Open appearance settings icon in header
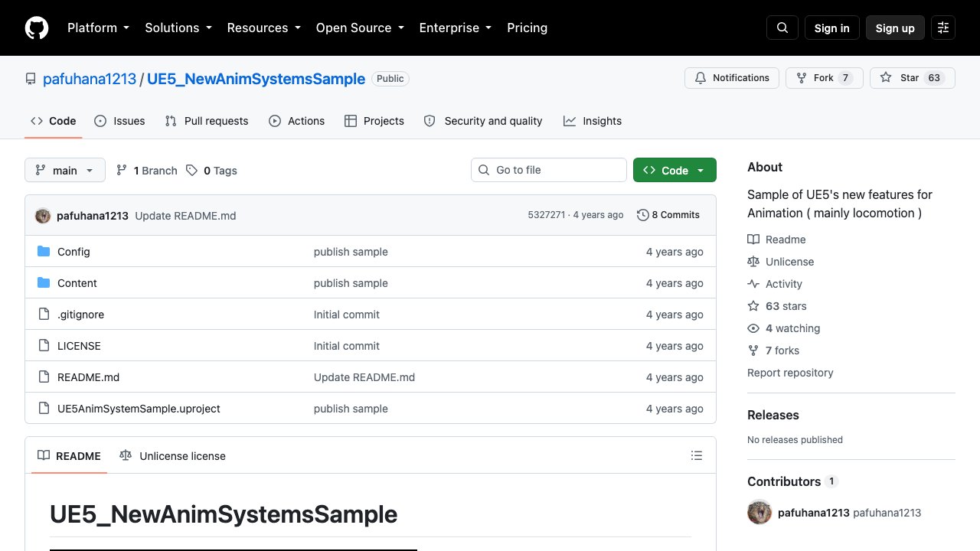This screenshot has width=980, height=551. [x=943, y=28]
